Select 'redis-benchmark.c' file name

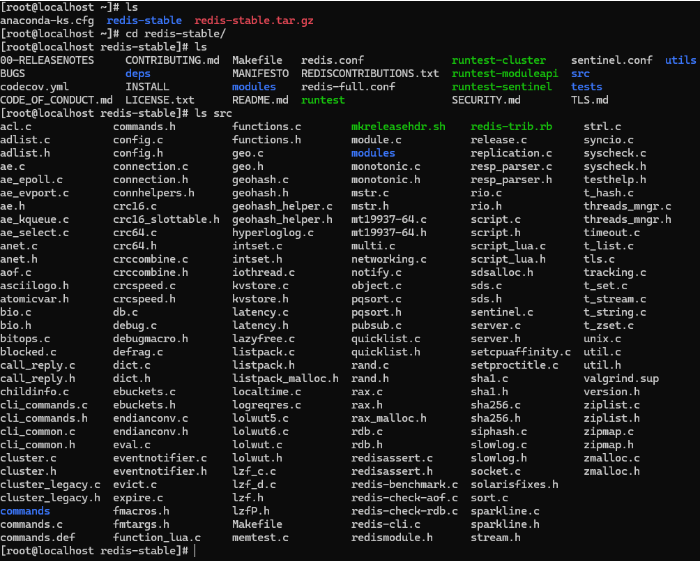[x=404, y=485]
